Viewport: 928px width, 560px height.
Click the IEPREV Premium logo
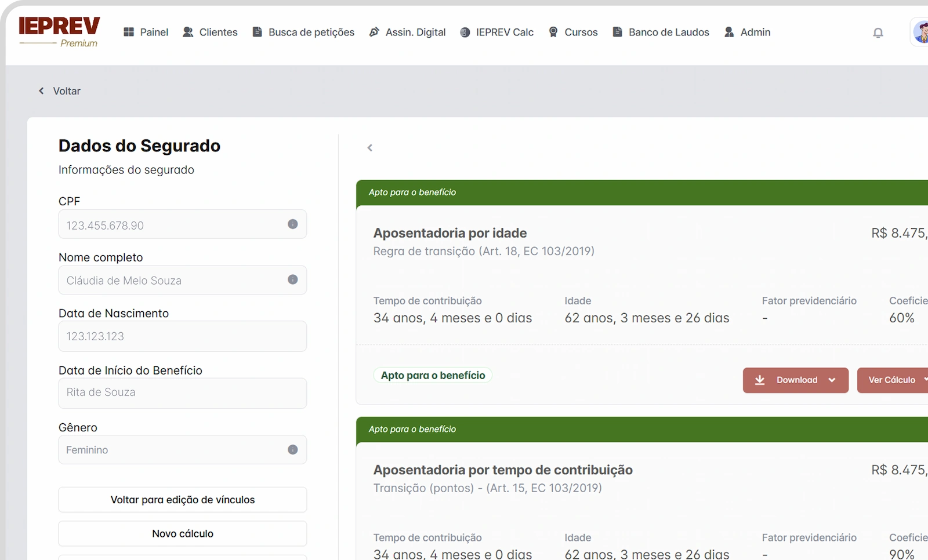click(x=59, y=32)
